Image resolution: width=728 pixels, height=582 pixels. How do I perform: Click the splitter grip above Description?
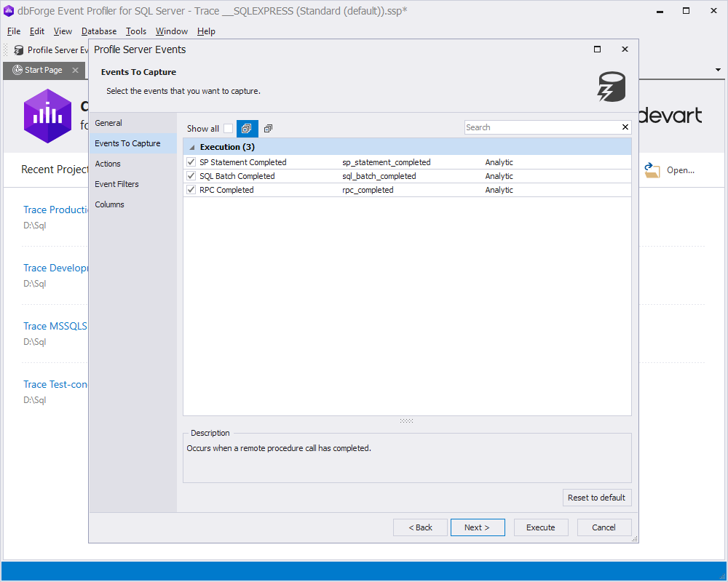coord(406,421)
